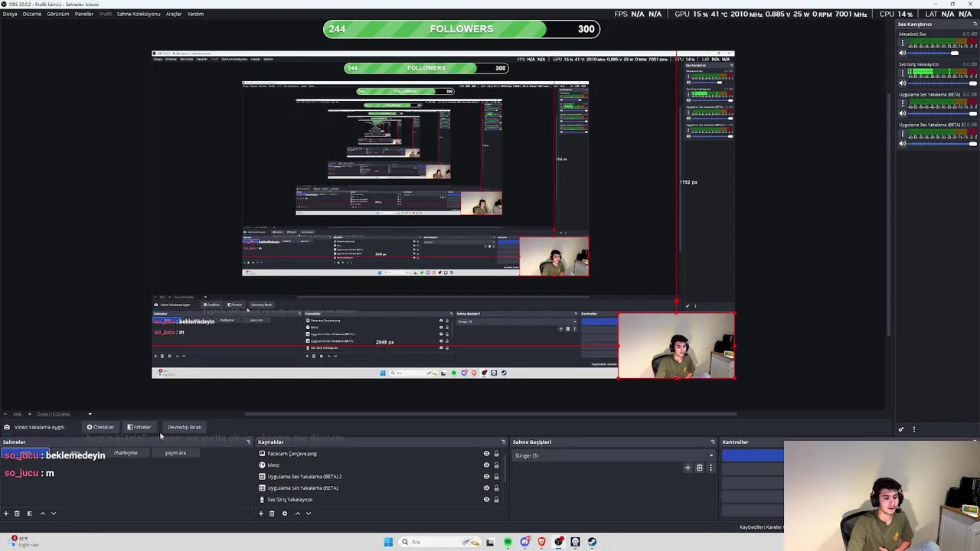Open scene filters icon in Sahneler
Image resolution: width=980 pixels, height=551 pixels.
tap(30, 514)
